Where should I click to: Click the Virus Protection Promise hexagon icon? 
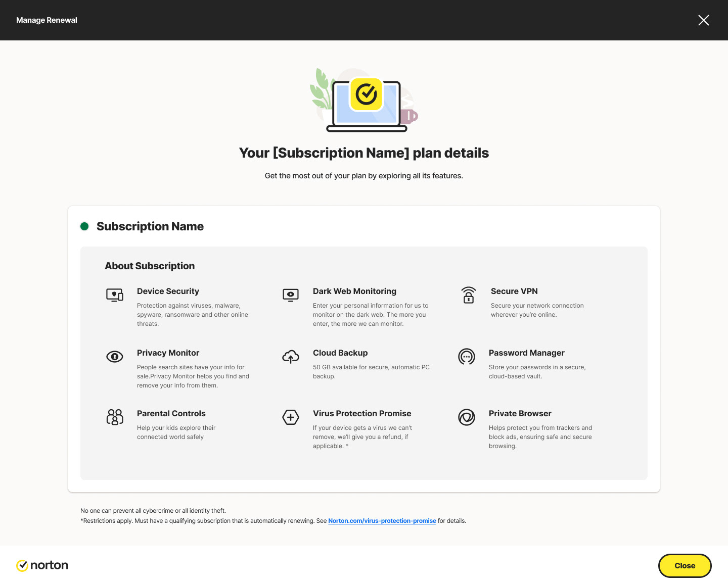[x=291, y=417]
